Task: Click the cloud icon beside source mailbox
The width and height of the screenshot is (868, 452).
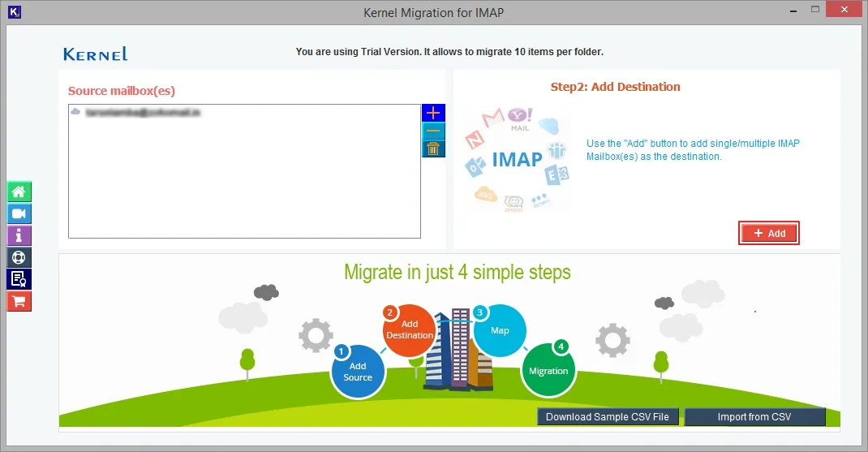Action: pos(75,112)
